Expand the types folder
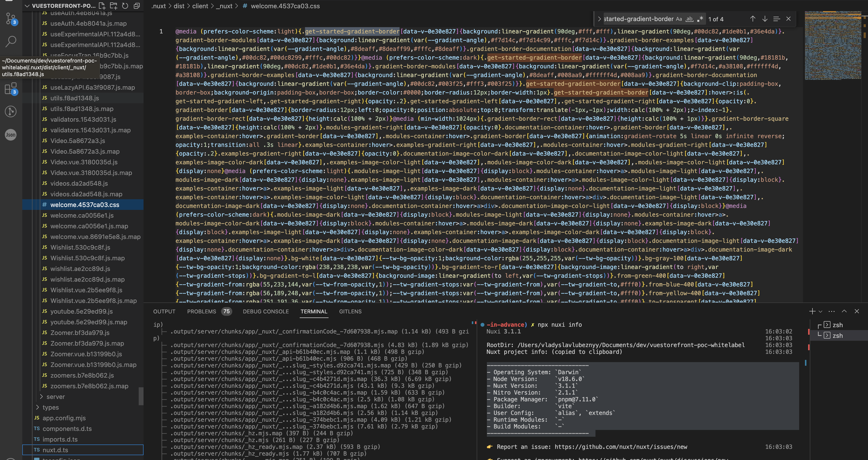 tap(50, 407)
